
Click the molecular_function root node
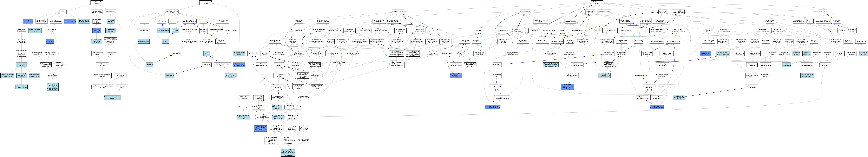pos(97,3)
